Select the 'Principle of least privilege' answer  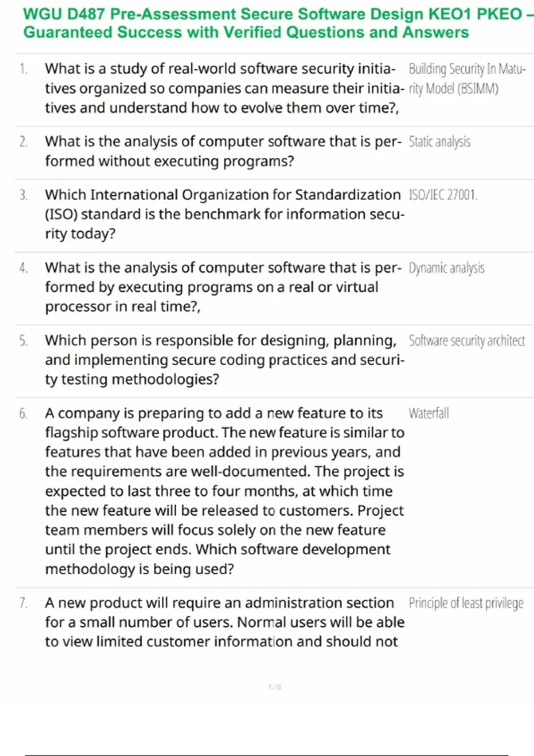point(466,603)
